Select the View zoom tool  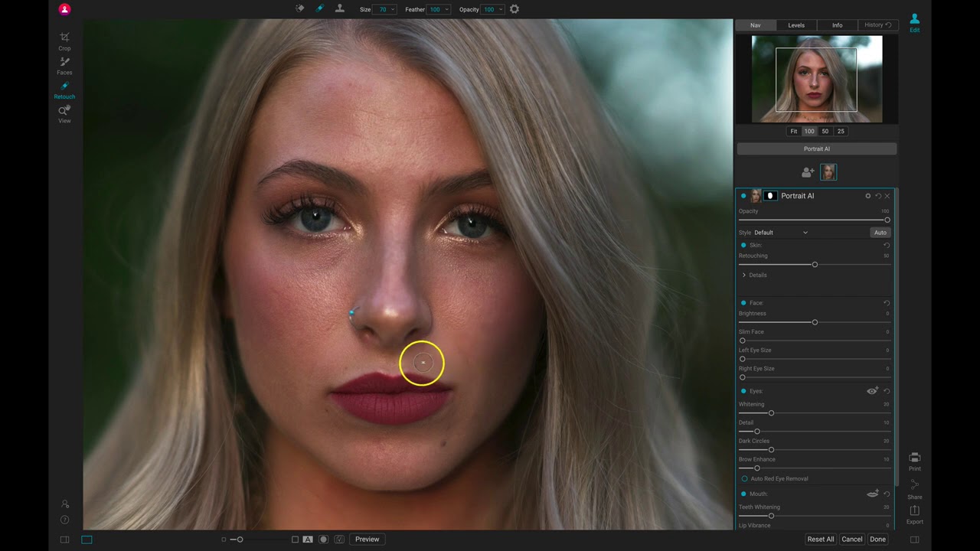64,114
